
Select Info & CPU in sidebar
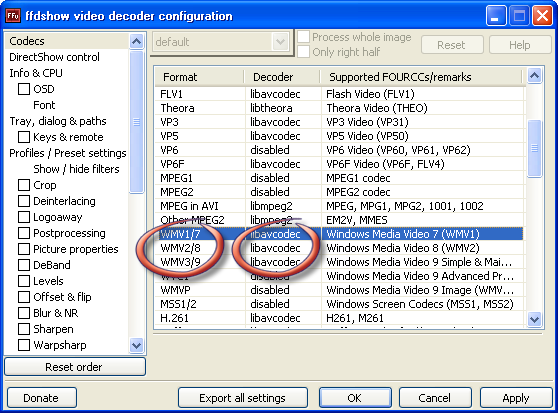click(x=36, y=73)
